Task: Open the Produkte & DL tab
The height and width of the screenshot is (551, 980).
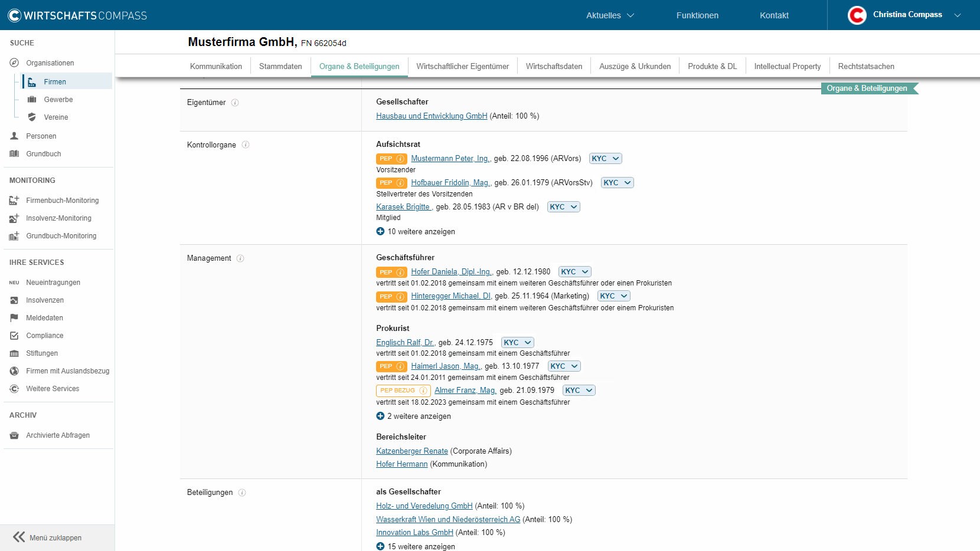Action: pos(712,66)
